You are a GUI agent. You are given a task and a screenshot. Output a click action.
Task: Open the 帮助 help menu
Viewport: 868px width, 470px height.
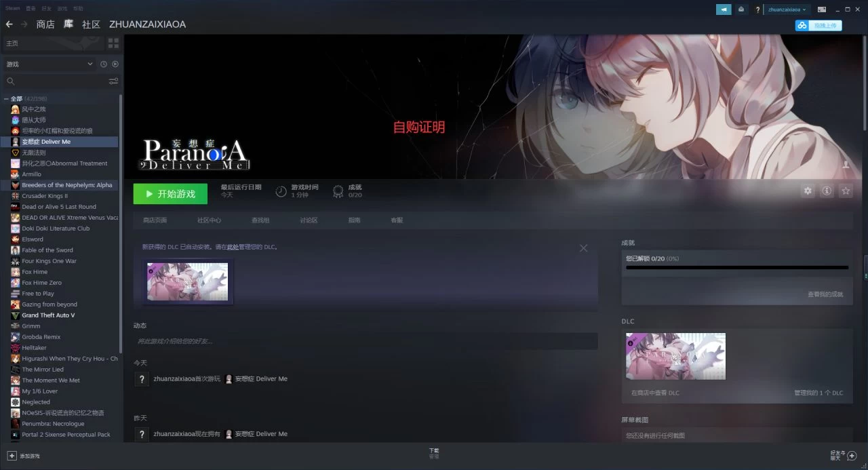pos(79,9)
